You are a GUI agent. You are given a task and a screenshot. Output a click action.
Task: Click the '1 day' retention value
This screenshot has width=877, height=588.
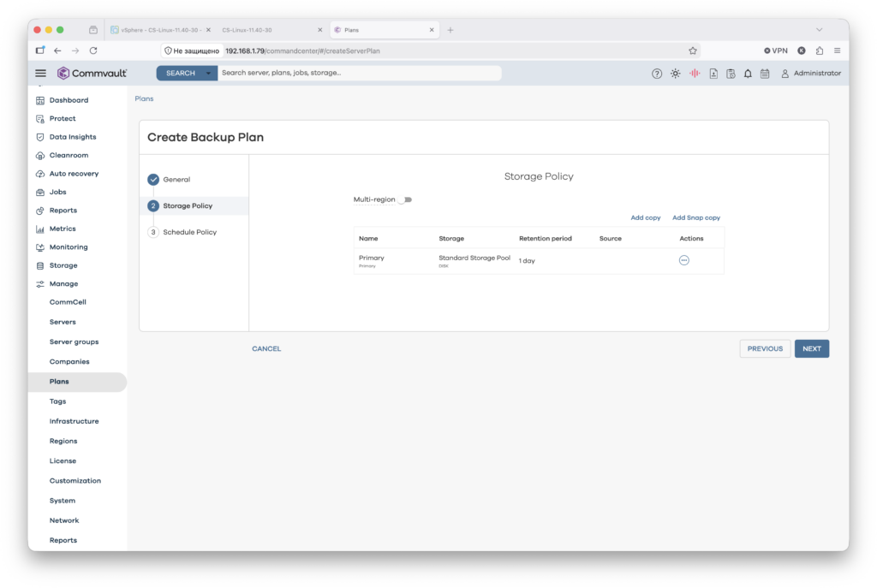[x=527, y=261]
